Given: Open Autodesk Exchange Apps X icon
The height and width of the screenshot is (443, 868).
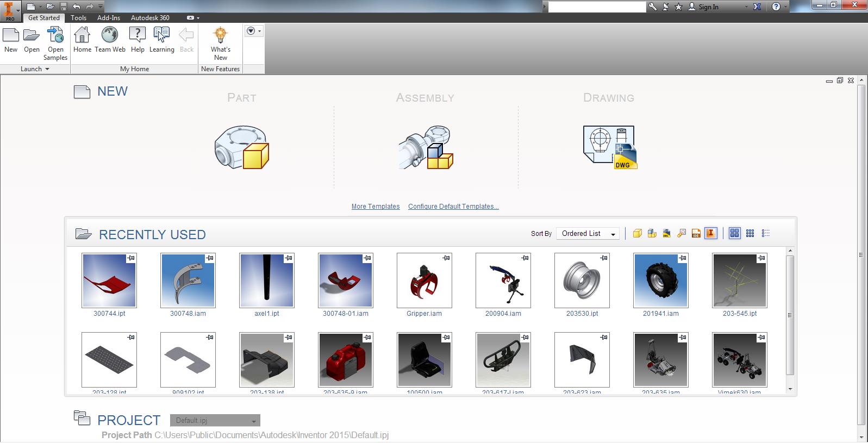Looking at the screenshot, I should 758,7.
